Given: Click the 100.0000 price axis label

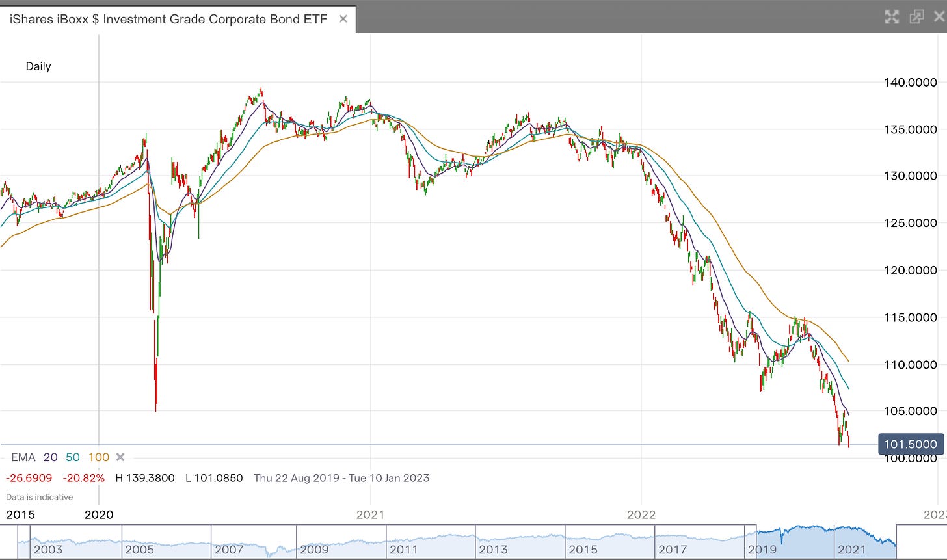Looking at the screenshot, I should [911, 459].
